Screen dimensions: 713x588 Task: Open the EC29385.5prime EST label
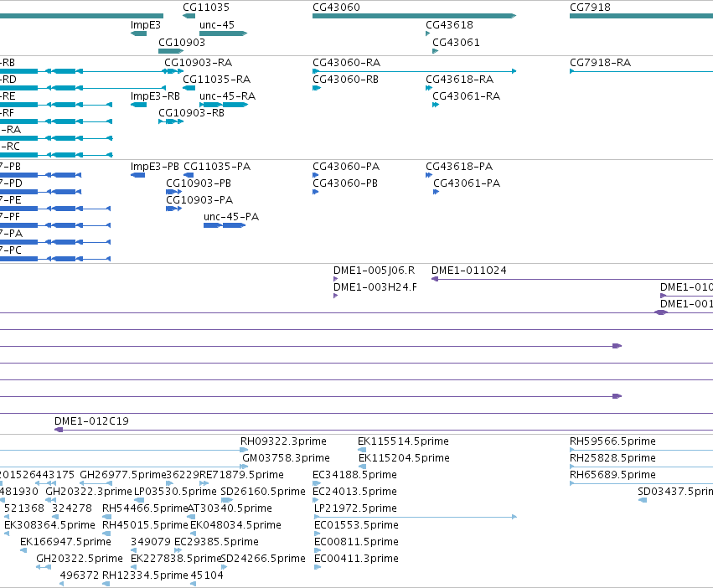(216, 542)
